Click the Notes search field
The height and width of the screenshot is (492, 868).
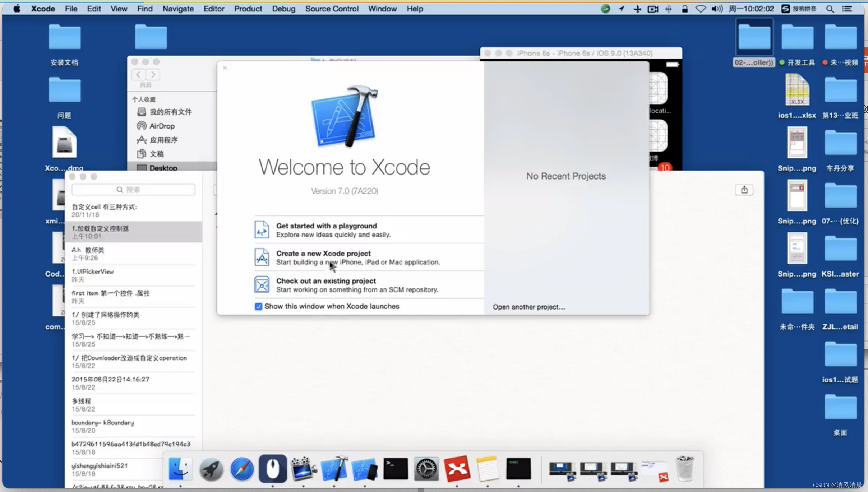tap(133, 190)
